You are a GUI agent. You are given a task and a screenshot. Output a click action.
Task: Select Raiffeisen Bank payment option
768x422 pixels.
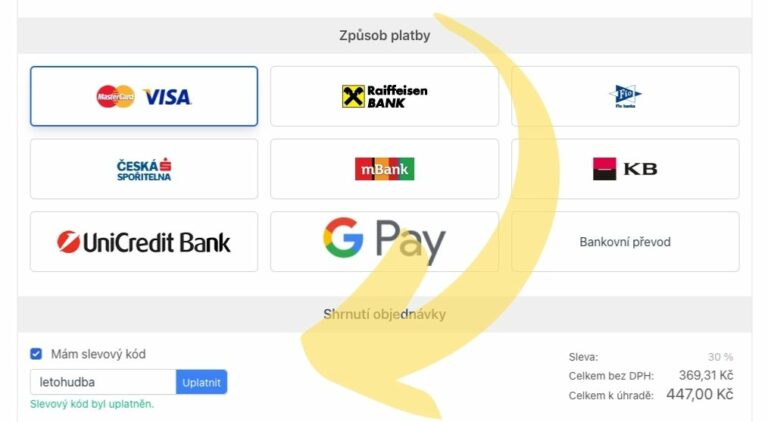click(x=384, y=96)
